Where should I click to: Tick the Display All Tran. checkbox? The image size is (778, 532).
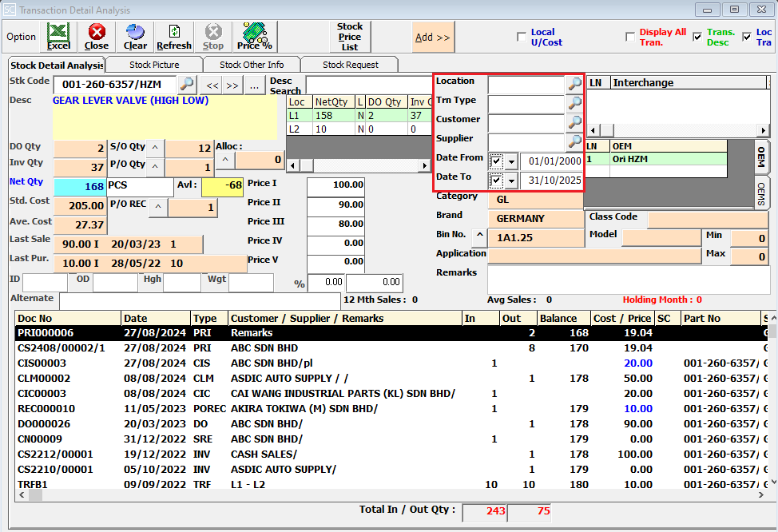pos(630,38)
